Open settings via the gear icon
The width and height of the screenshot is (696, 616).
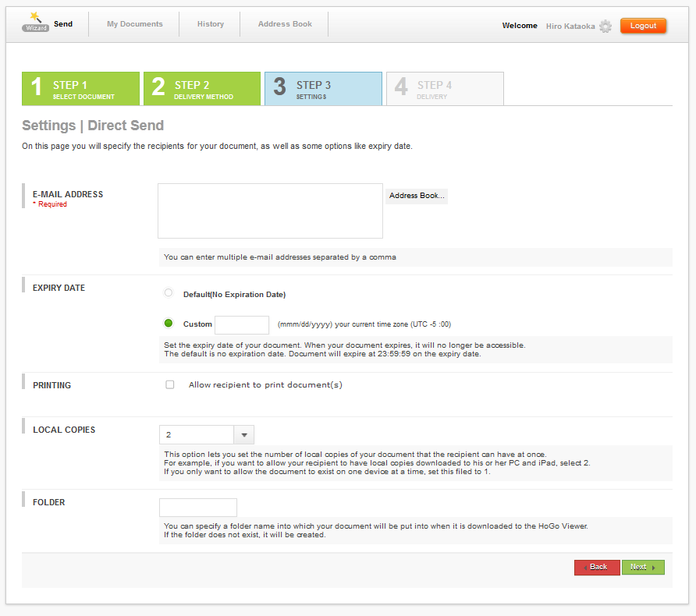coord(605,27)
